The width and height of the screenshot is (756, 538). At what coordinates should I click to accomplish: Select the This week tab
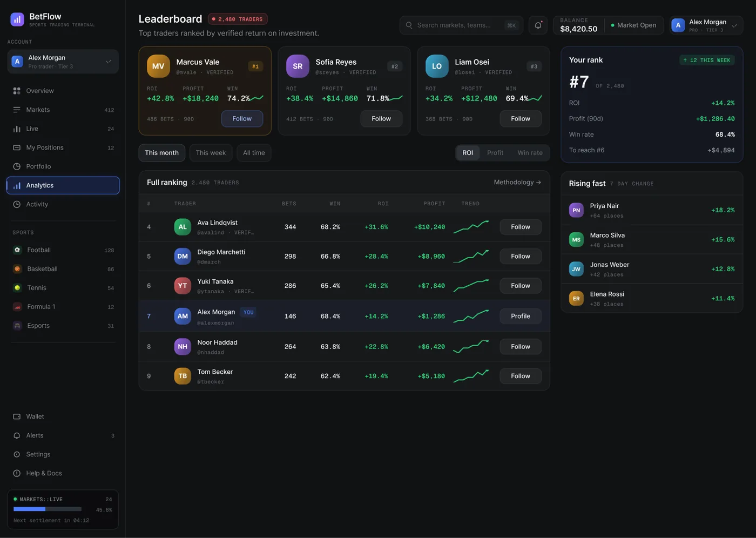click(211, 153)
